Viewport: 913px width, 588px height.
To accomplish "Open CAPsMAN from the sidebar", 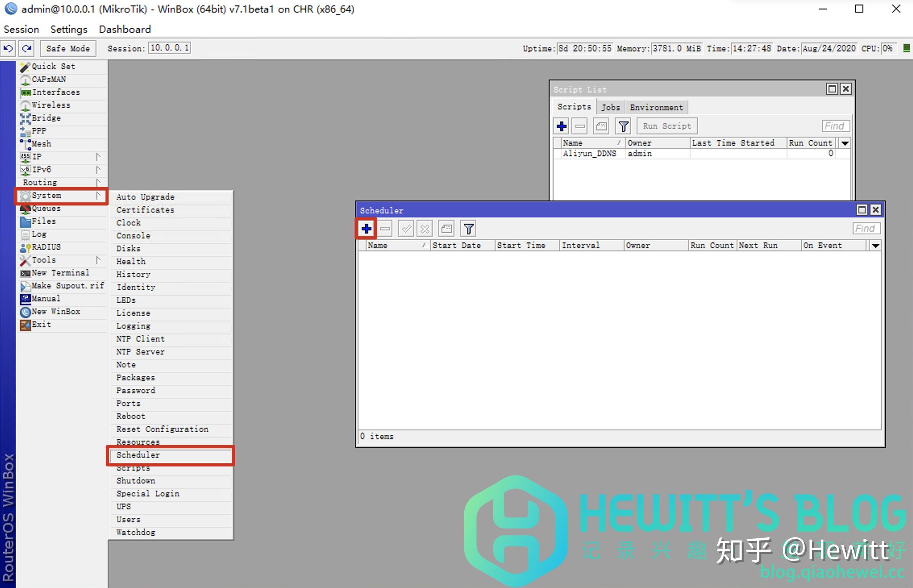I will point(63,79).
